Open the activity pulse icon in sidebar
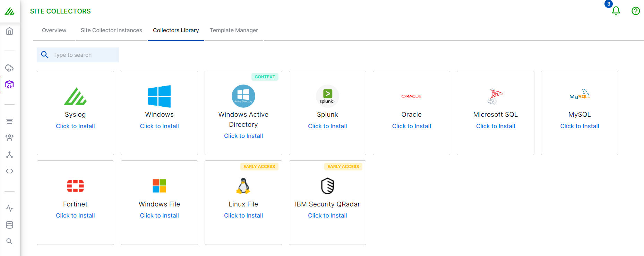 pyautogui.click(x=10, y=208)
